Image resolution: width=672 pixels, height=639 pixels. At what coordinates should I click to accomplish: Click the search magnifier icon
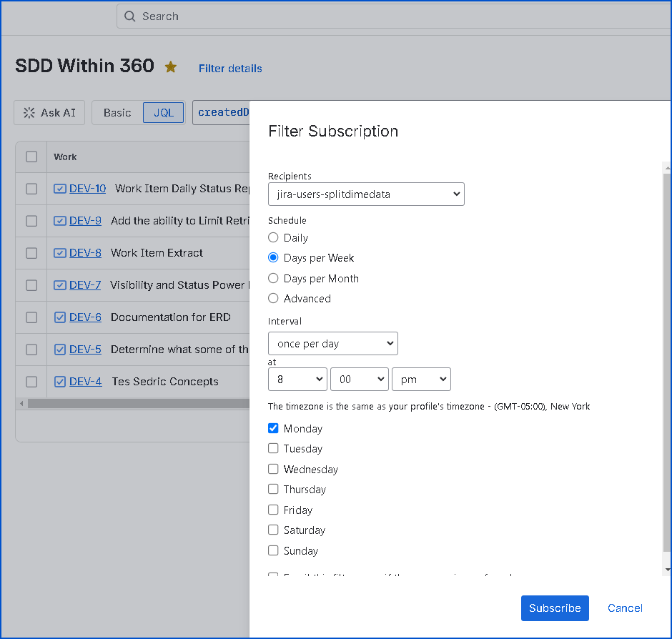130,16
